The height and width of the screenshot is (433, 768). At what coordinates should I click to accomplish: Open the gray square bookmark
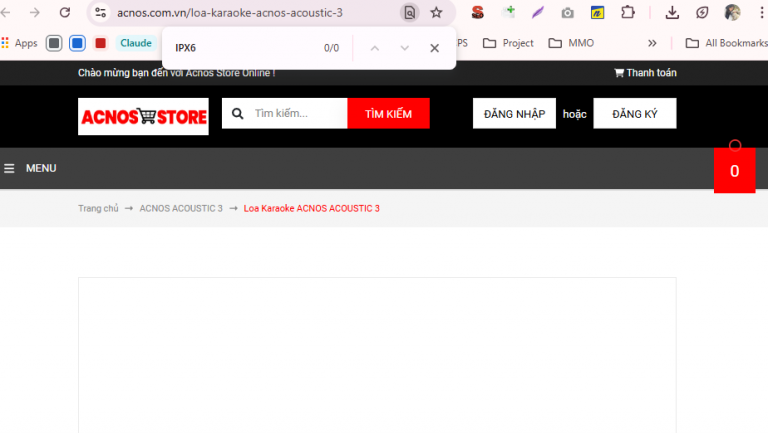click(x=54, y=43)
